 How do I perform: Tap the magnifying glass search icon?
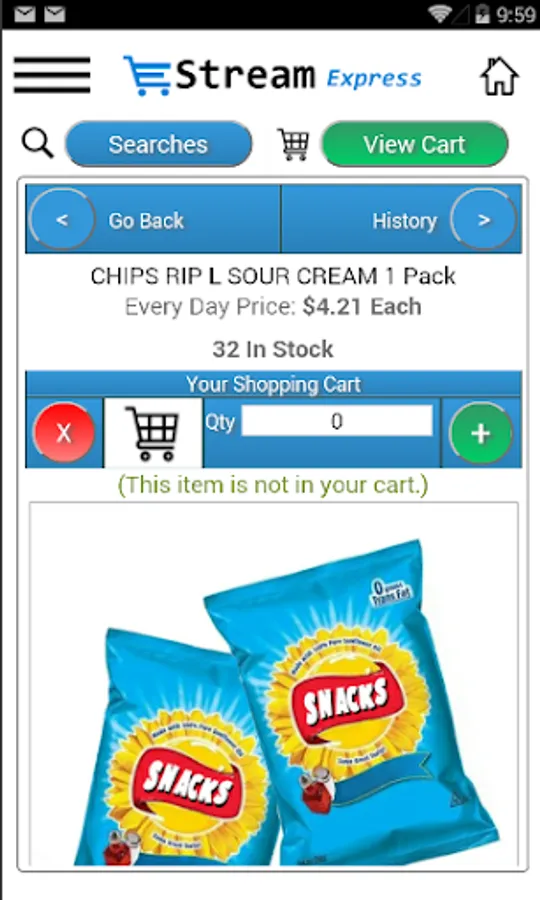point(38,143)
